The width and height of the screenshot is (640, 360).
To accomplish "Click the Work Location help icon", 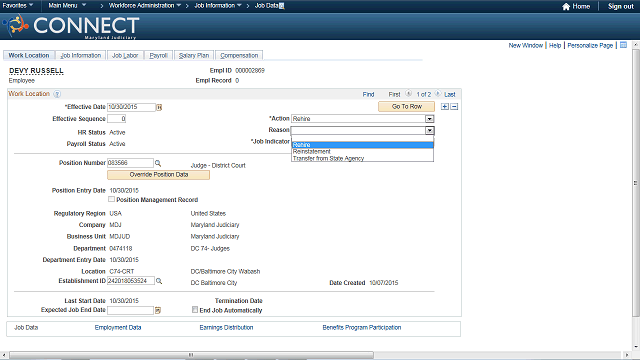I will [x=57, y=94].
